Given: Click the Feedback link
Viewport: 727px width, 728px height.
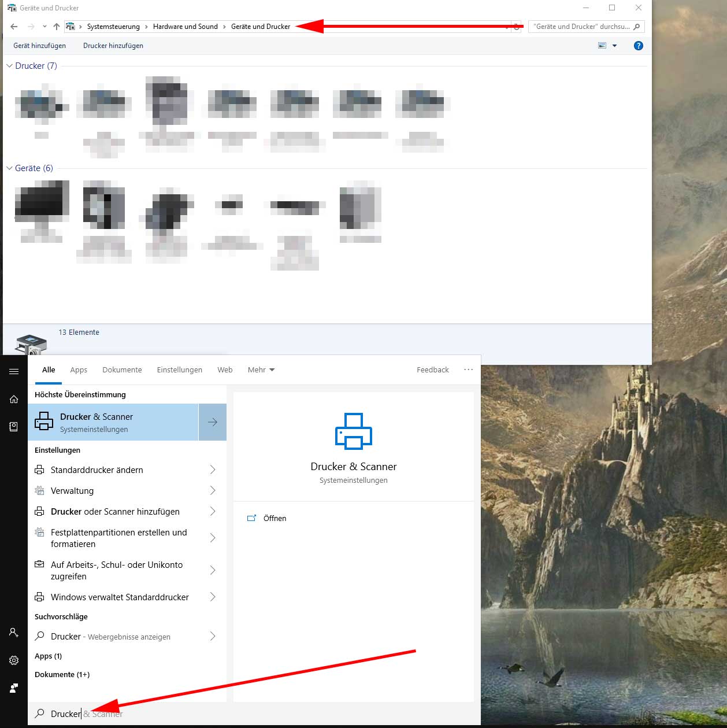Looking at the screenshot, I should point(433,370).
